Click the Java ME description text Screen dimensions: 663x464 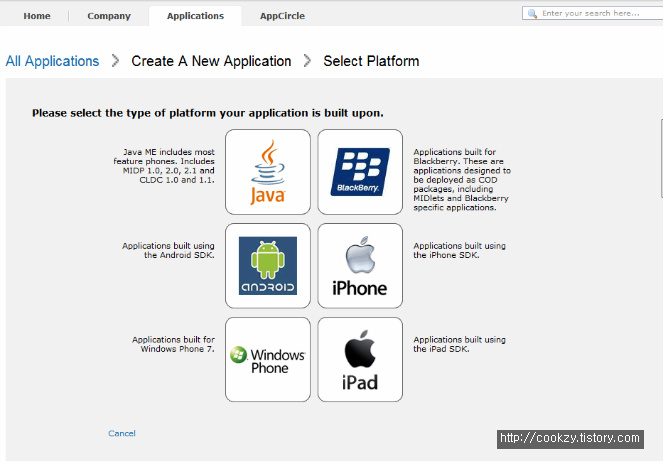point(164,166)
